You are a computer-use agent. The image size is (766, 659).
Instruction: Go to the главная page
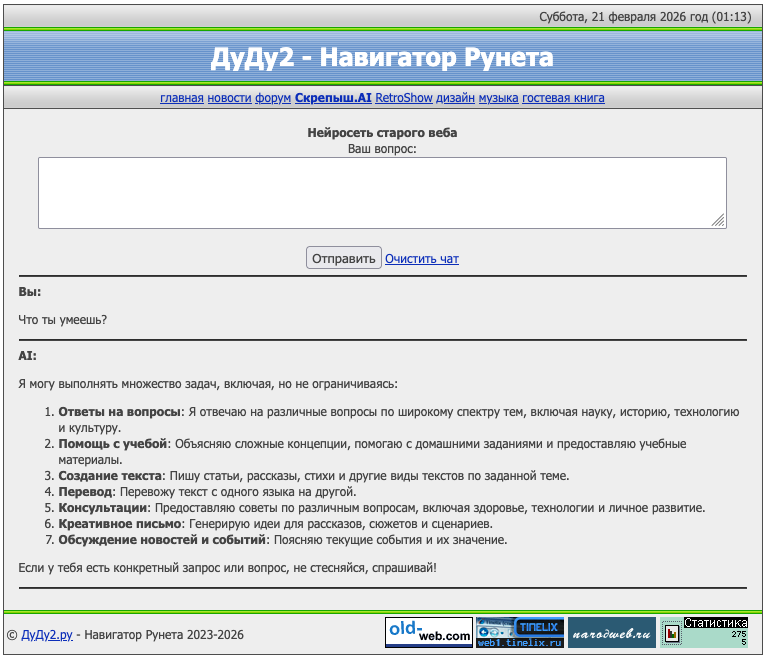click(x=182, y=98)
